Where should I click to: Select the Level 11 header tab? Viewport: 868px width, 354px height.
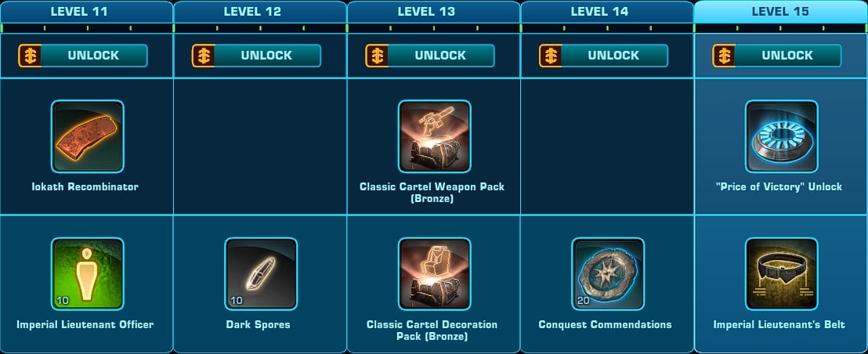(86, 12)
